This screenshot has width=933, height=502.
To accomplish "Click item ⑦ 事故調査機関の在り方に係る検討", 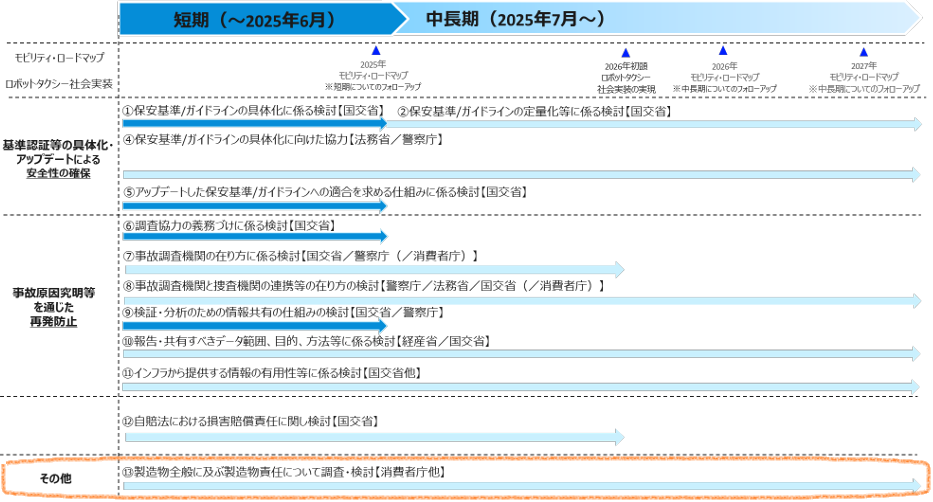I will click(x=300, y=256).
